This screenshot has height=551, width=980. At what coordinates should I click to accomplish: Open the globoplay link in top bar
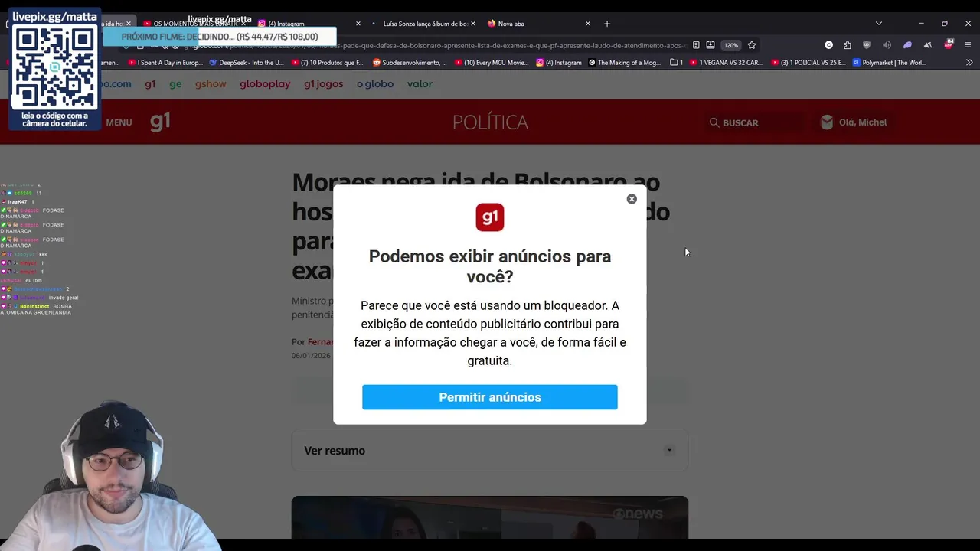265,84
